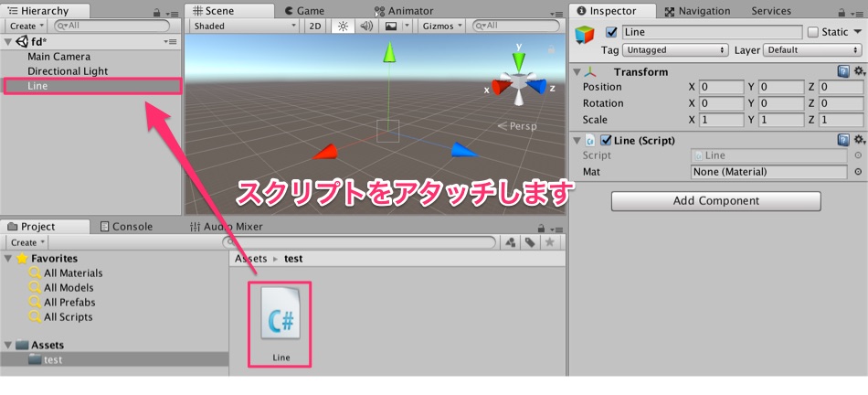Image resolution: width=868 pixels, height=395 pixels.
Task: Click the Mat None (Material) field
Action: pyautogui.click(x=769, y=172)
